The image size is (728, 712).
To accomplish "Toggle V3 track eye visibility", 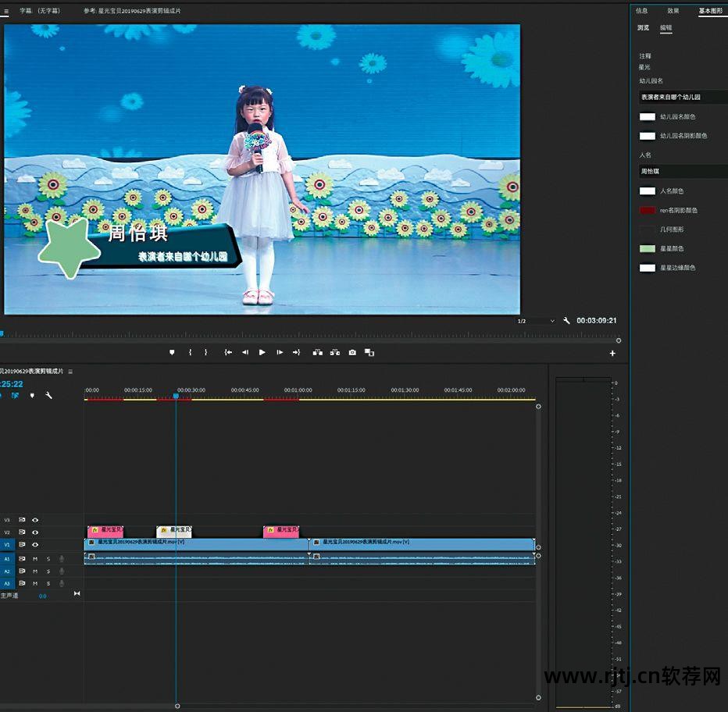I will [35, 520].
